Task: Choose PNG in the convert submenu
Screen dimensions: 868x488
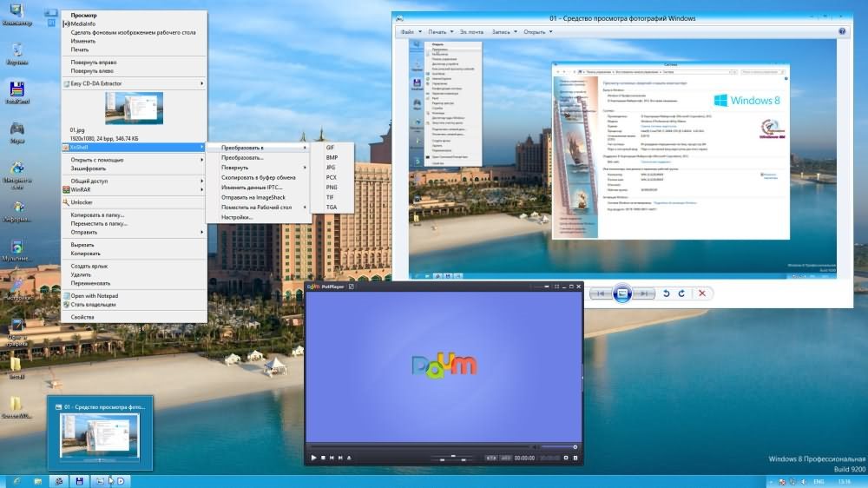Action: [x=332, y=188]
